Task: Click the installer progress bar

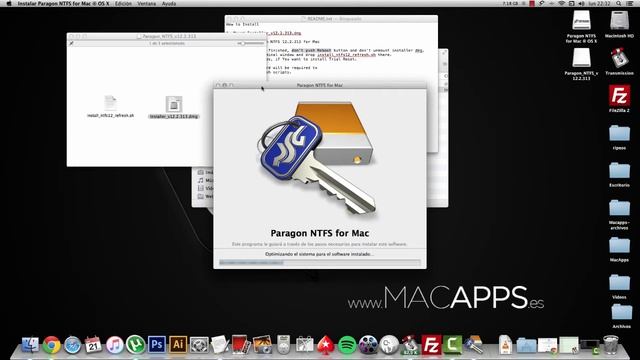Action: pyautogui.click(x=320, y=262)
